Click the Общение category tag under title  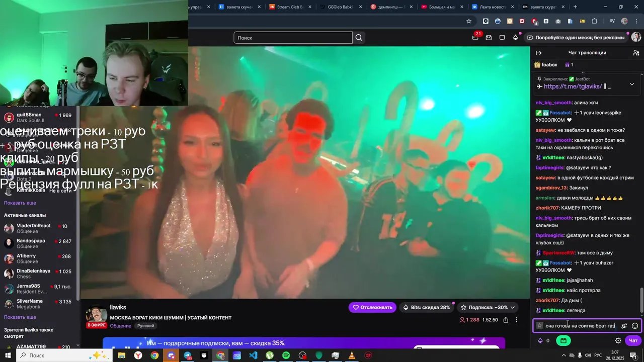(121, 326)
